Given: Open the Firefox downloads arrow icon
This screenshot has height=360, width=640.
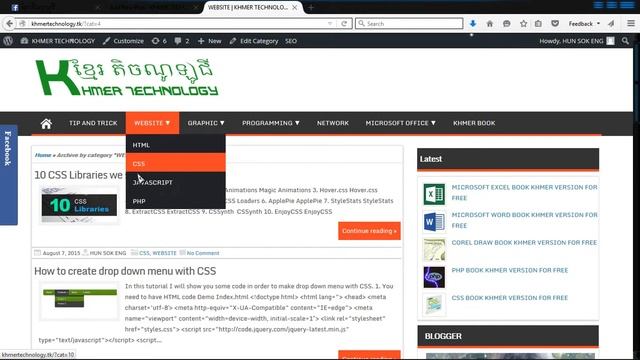Looking at the screenshot, I should pyautogui.click(x=473, y=24).
